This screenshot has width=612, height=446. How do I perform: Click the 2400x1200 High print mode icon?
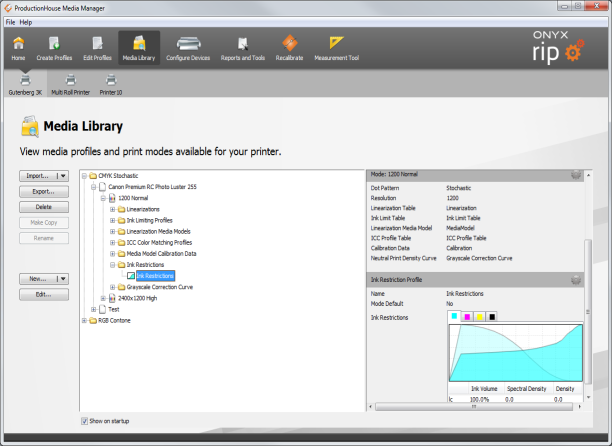tap(112, 298)
